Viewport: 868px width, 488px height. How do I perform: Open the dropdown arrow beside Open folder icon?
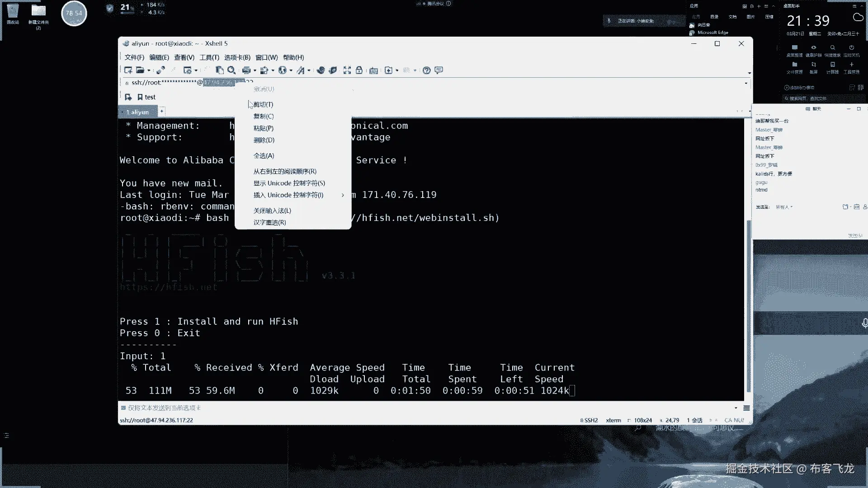pyautogui.click(x=149, y=70)
